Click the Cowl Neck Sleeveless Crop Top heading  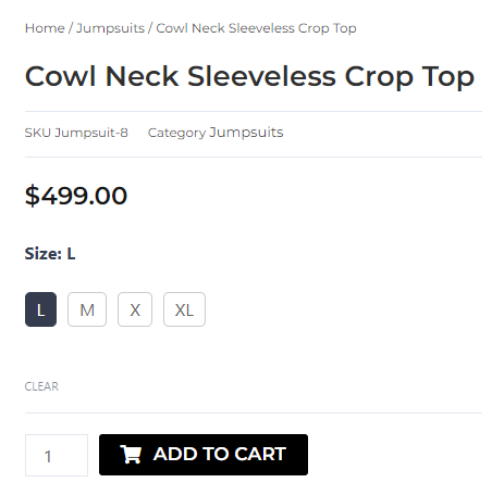pyautogui.click(x=250, y=77)
